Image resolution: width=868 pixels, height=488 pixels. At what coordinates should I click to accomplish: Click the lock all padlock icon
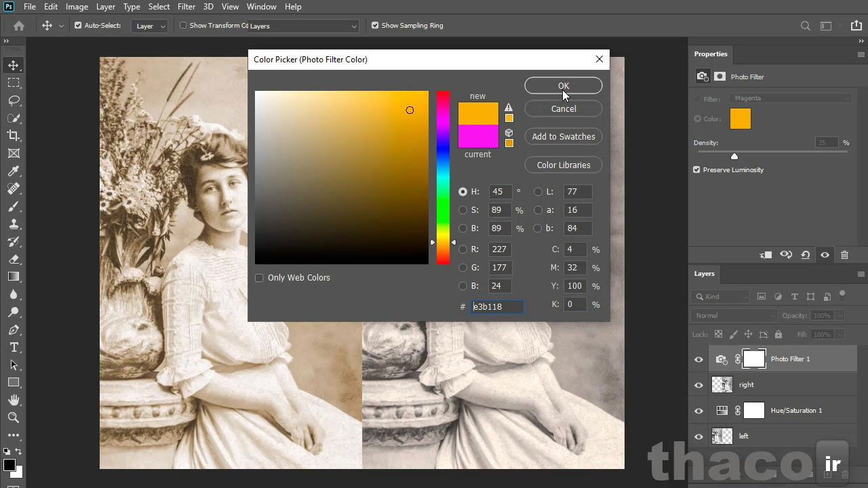(x=778, y=334)
